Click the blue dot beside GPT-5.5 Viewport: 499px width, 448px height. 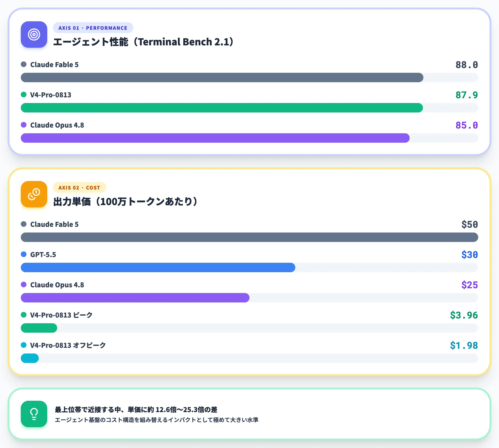[24, 254]
